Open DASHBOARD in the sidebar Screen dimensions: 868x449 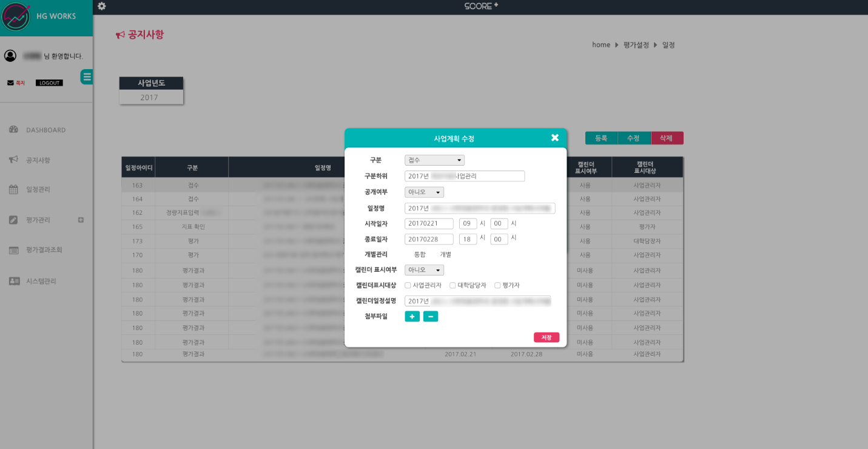45,130
